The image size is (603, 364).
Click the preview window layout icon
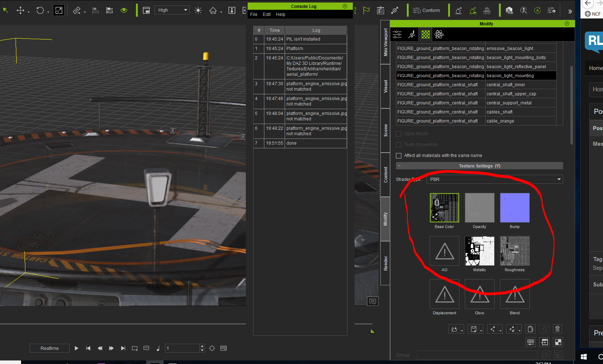(x=146, y=10)
